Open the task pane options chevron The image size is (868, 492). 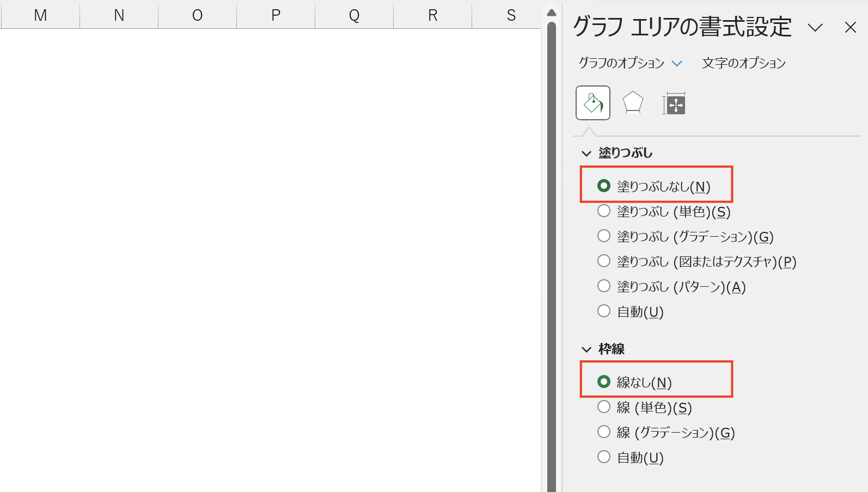pos(815,28)
